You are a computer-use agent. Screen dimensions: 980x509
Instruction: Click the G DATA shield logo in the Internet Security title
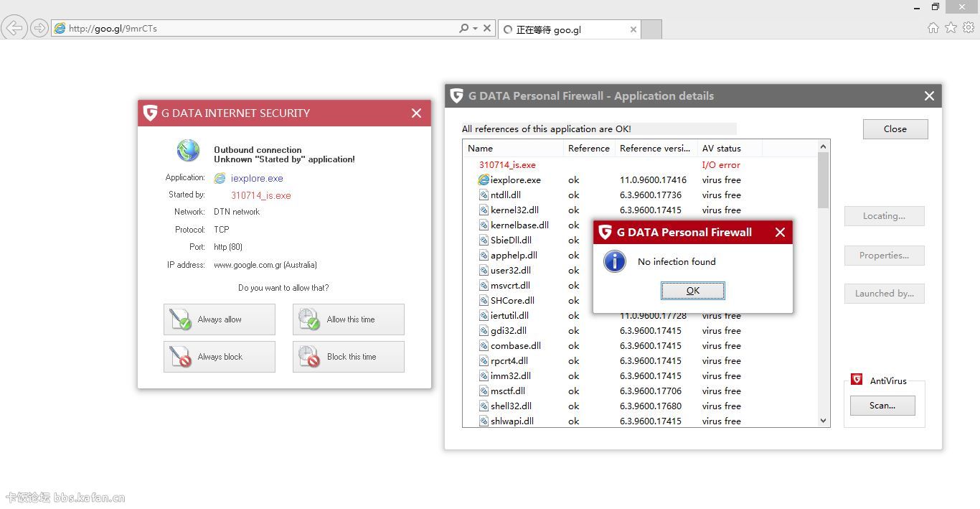click(150, 113)
